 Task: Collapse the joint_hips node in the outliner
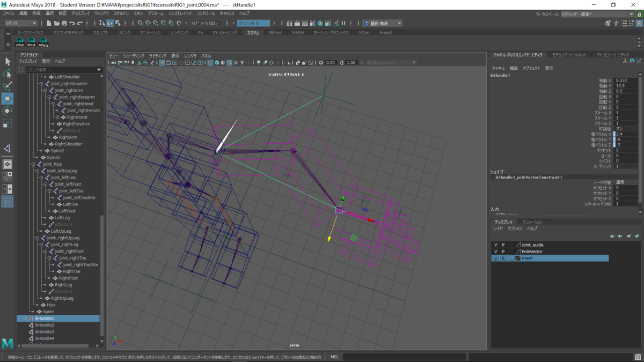[33, 164]
